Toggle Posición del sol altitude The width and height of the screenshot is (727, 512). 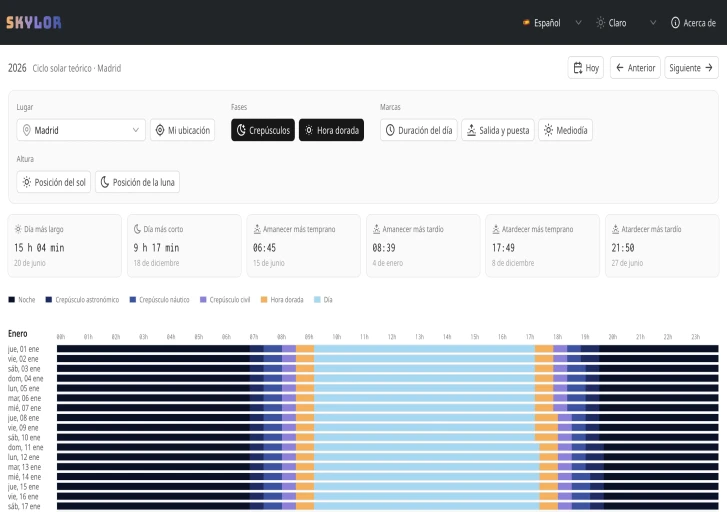coord(54,182)
